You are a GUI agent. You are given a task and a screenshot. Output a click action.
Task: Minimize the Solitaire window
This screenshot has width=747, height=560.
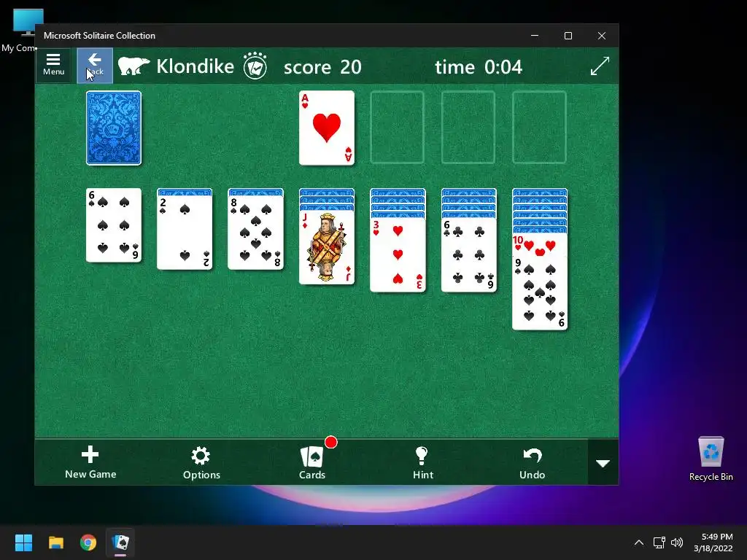[x=535, y=36]
